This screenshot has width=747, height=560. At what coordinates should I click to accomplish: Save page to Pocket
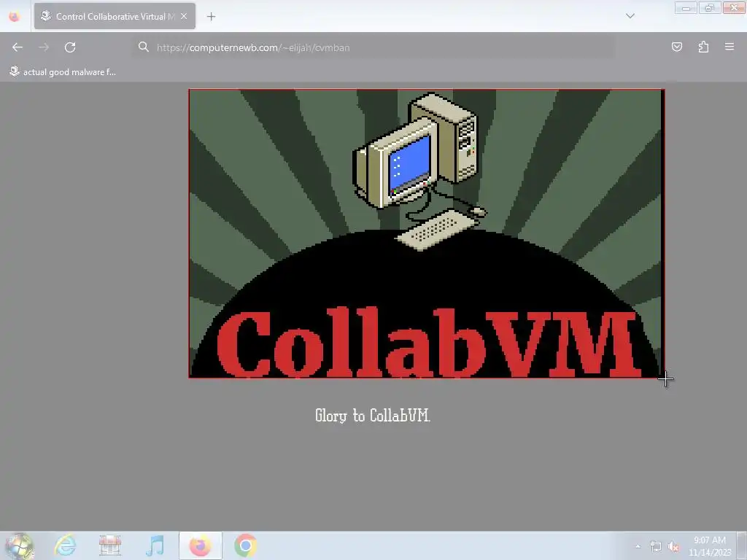click(x=676, y=47)
